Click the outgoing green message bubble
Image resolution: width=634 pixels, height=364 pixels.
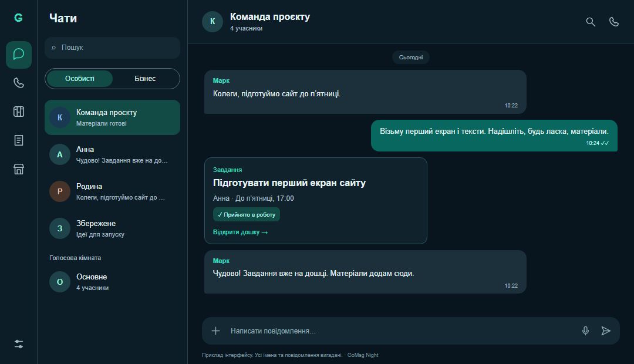[494, 136]
